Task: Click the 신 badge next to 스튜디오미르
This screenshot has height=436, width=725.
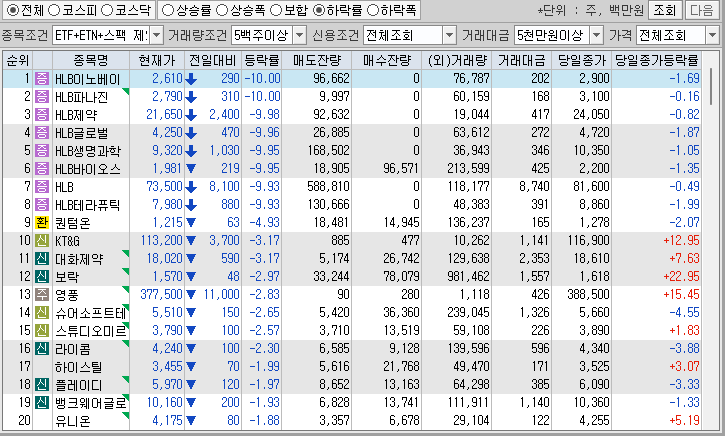Action: click(42, 331)
